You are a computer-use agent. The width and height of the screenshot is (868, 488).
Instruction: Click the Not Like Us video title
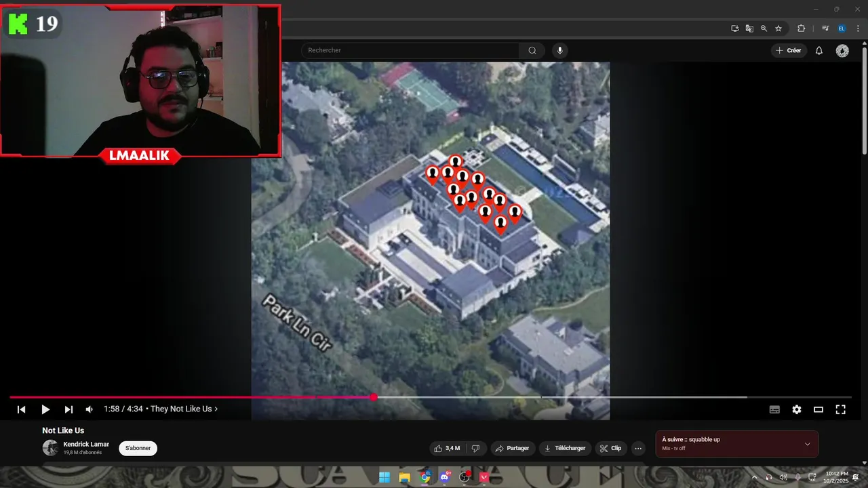tap(63, 430)
